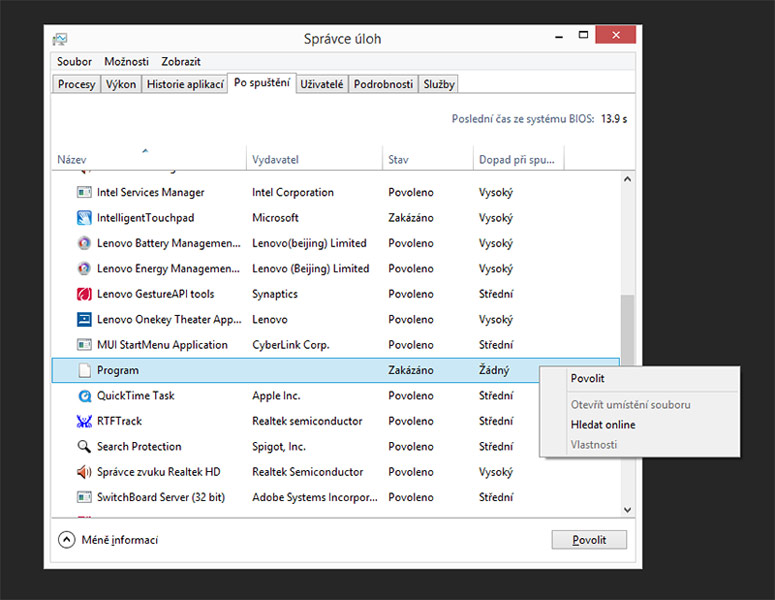The image size is (775, 600).
Task: Sort by the Vydavatel column header
Action: (314, 159)
